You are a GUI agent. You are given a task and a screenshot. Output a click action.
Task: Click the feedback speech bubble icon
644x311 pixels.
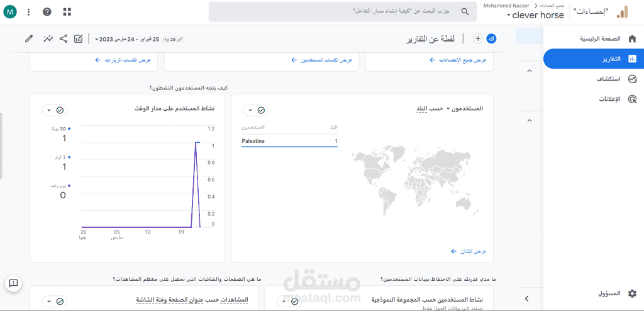(13, 283)
